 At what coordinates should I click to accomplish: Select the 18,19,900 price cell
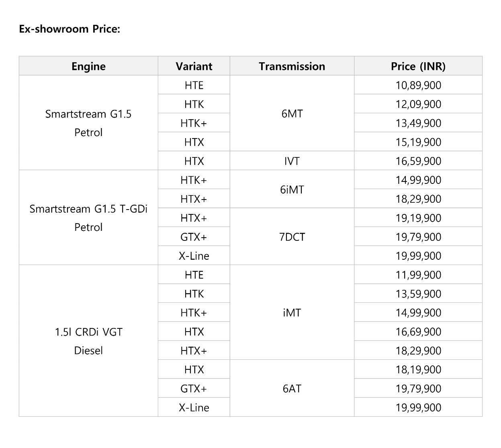coord(418,369)
